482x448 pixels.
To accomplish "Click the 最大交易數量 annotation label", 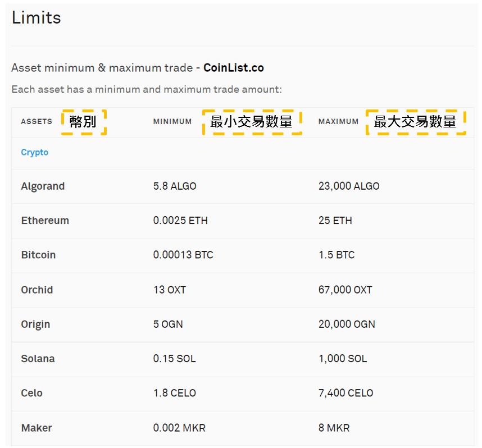I will tap(416, 122).
